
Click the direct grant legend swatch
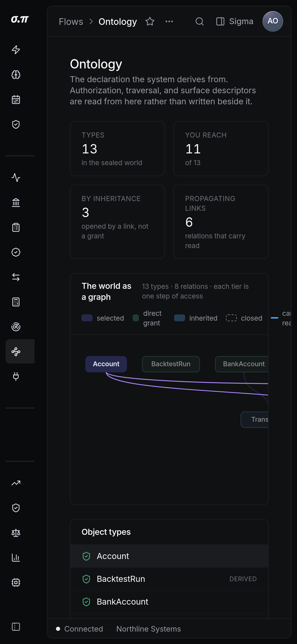point(136,318)
